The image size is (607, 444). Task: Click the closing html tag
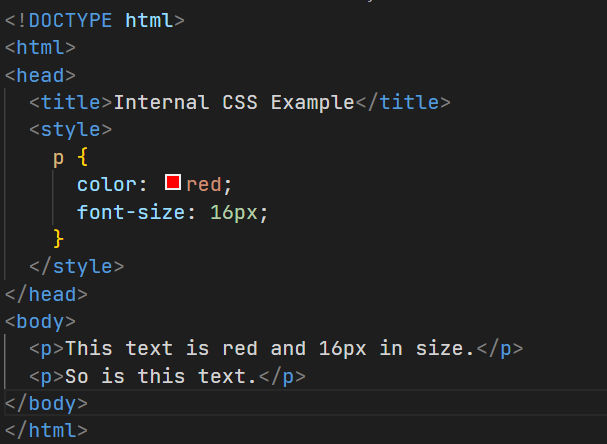tap(46, 431)
